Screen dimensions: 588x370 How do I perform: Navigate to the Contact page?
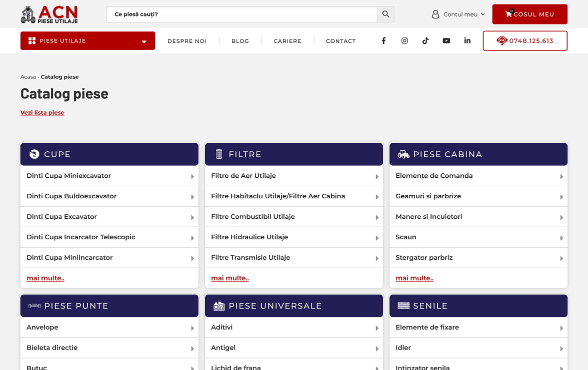340,41
